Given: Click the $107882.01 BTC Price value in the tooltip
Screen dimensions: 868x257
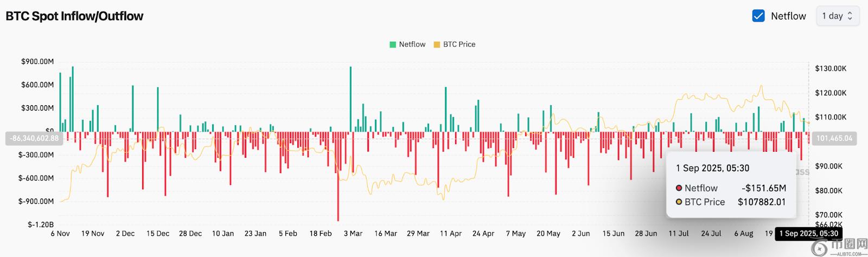Looking at the screenshot, I should pyautogui.click(x=761, y=202).
